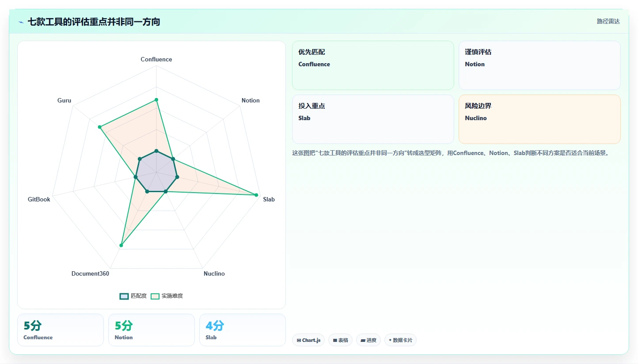Click the Notion axis label on the radar
Viewport: 638px width, 364px height.
[x=251, y=100]
